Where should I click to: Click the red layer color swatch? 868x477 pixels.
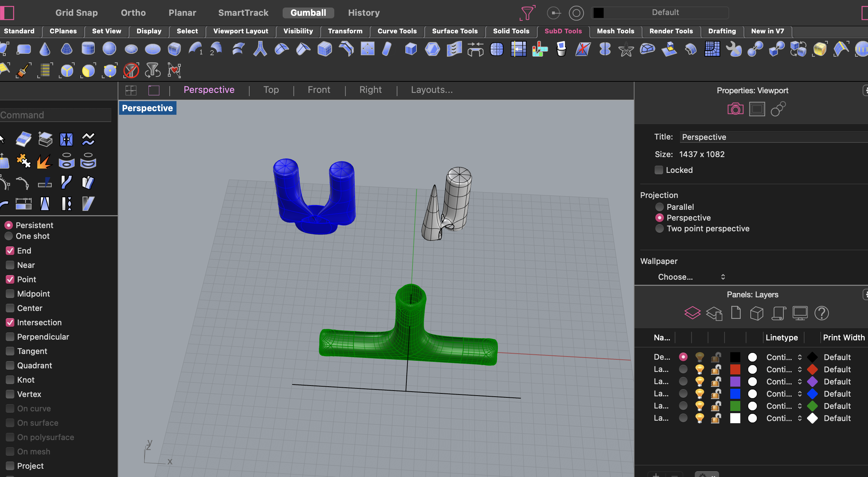coord(735,369)
